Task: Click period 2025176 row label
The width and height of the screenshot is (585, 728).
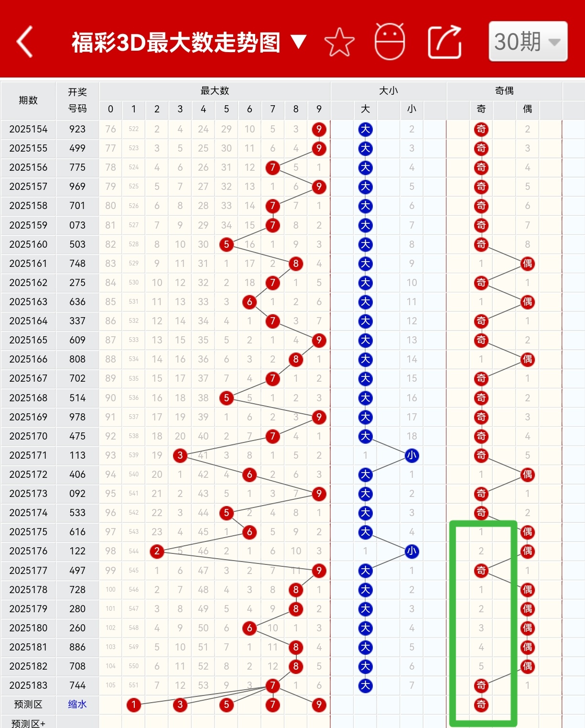Action: (x=28, y=551)
